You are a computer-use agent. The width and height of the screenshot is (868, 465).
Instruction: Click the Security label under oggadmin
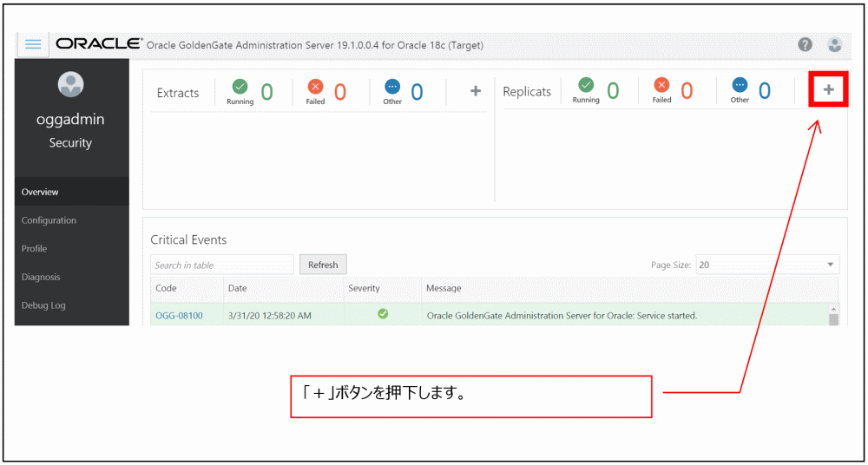pos(70,143)
